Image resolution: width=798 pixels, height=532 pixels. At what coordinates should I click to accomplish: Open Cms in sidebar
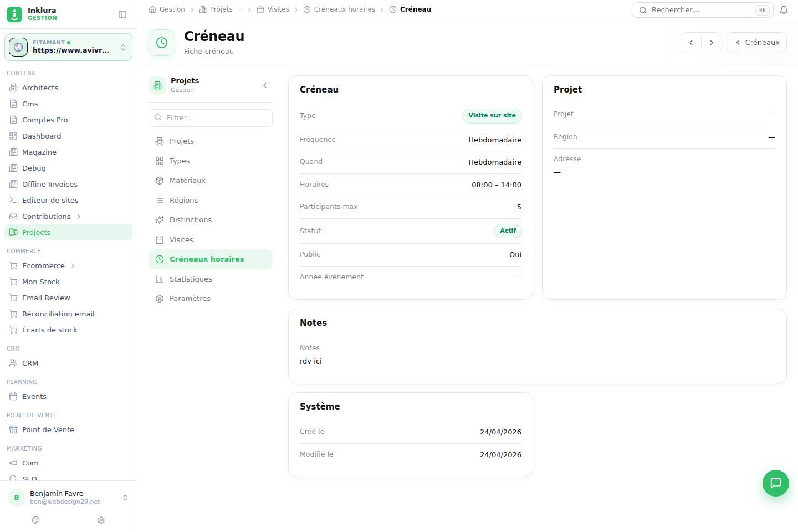[68, 104]
